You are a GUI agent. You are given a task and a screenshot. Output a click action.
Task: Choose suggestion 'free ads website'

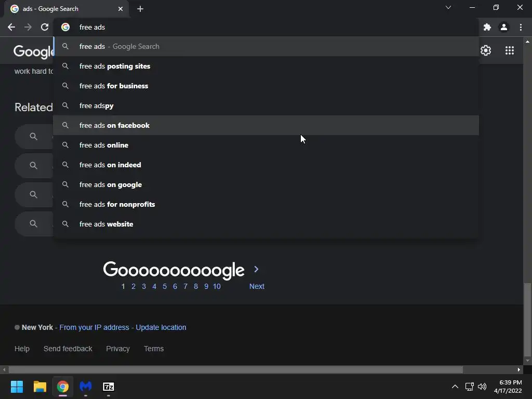click(x=266, y=224)
